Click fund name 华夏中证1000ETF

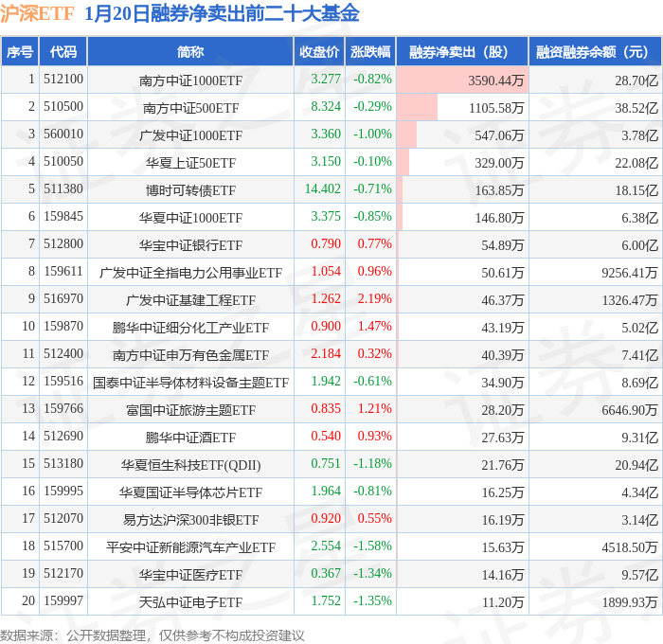(x=190, y=218)
